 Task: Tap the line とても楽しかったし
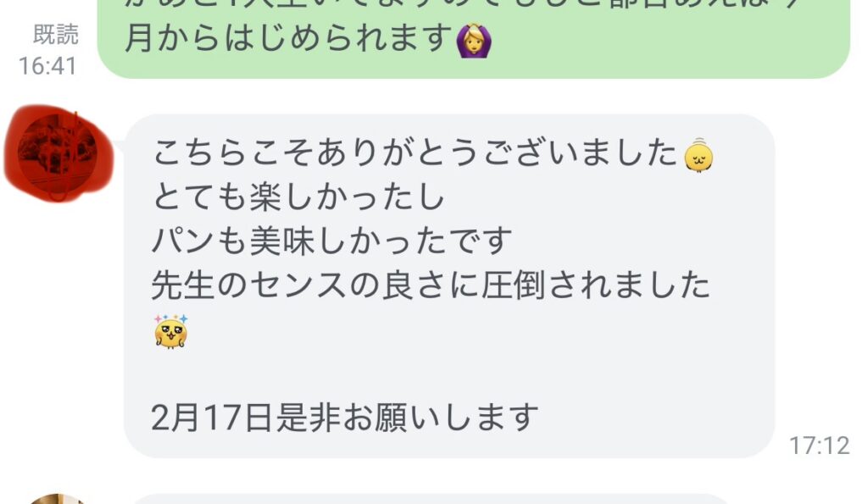(298, 197)
